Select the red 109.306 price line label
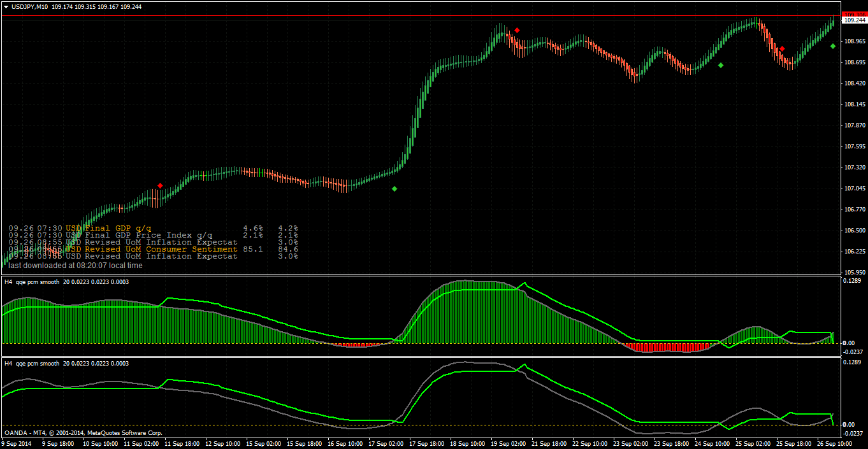This screenshot has height=449, width=868. point(854,14)
